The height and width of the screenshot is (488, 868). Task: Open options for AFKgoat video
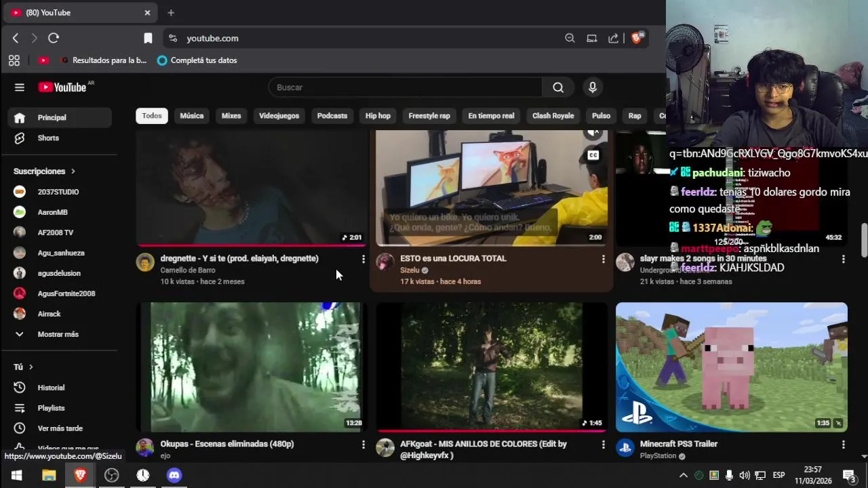[604, 445]
